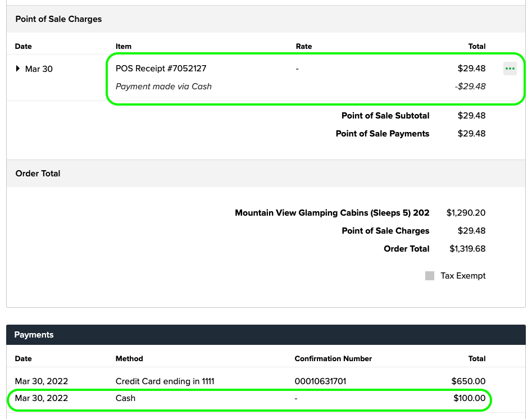
Task: Click the Point of Sale Subtotal amount
Action: coord(471,116)
